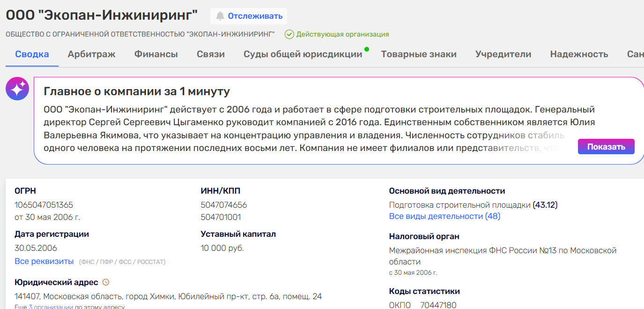Go to the Связи tab
Image resolution: width=644 pixels, height=309 pixels.
coord(211,54)
